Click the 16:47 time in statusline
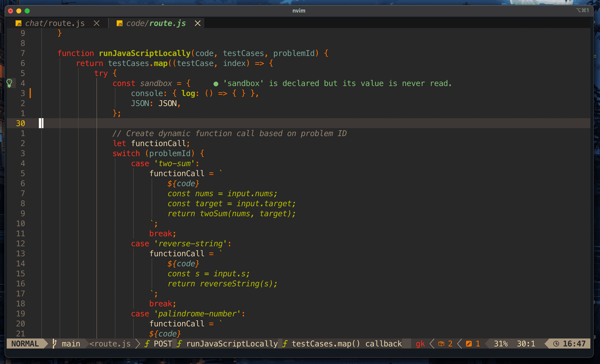This screenshot has width=600, height=364. (x=574, y=343)
